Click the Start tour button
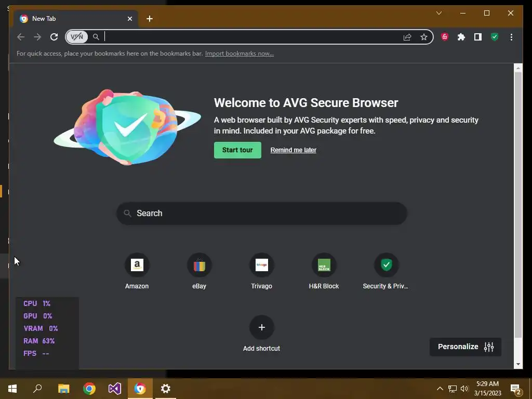This screenshot has width=532, height=399. coord(237,150)
